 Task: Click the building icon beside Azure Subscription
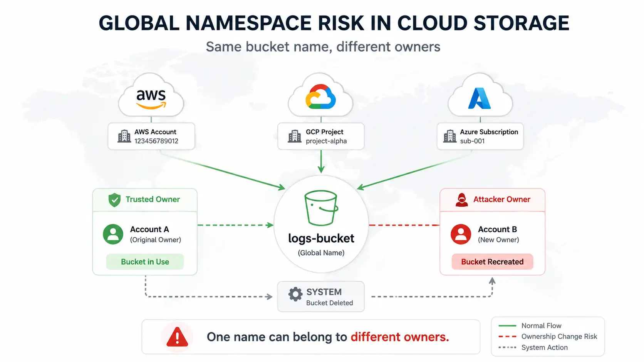point(450,136)
